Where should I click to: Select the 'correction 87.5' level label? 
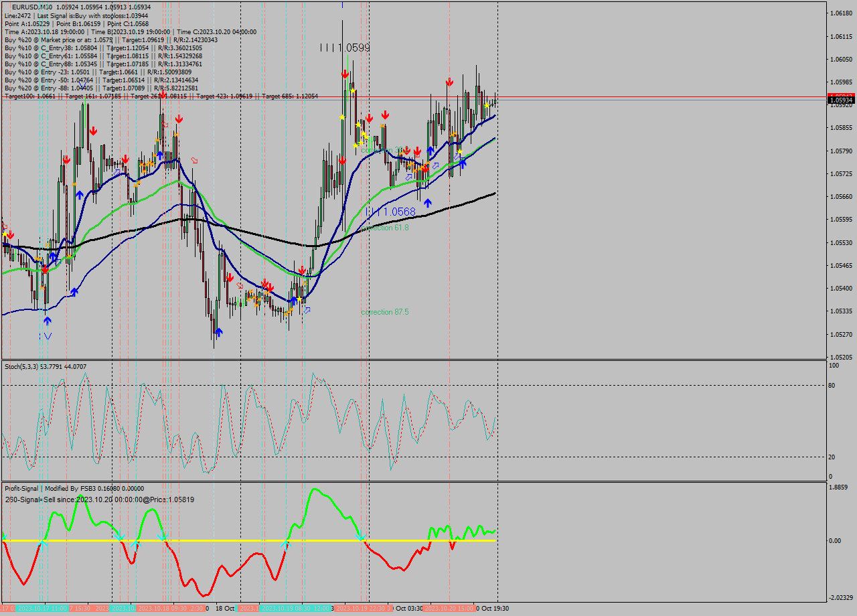pos(384,312)
